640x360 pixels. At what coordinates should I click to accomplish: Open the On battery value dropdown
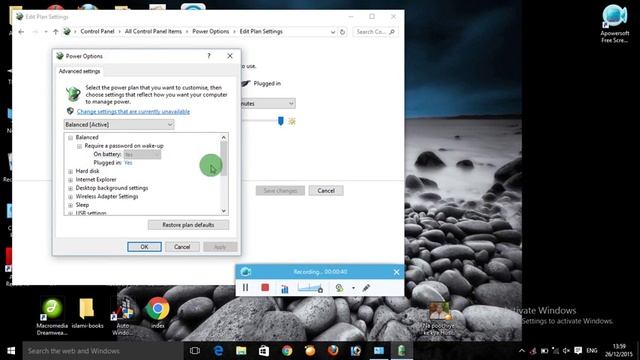pos(142,155)
